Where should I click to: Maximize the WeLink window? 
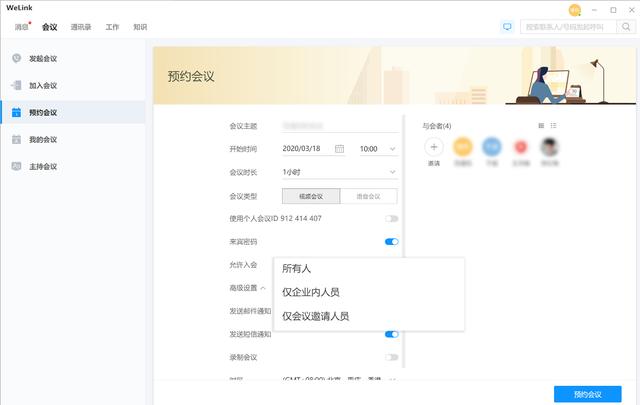[613, 10]
